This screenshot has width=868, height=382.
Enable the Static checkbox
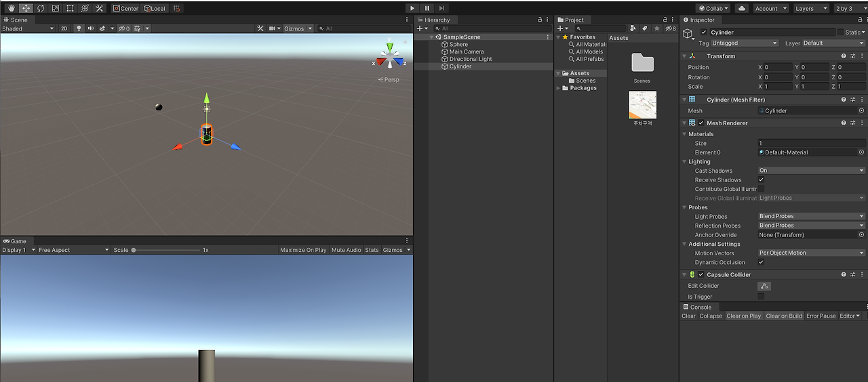[840, 32]
